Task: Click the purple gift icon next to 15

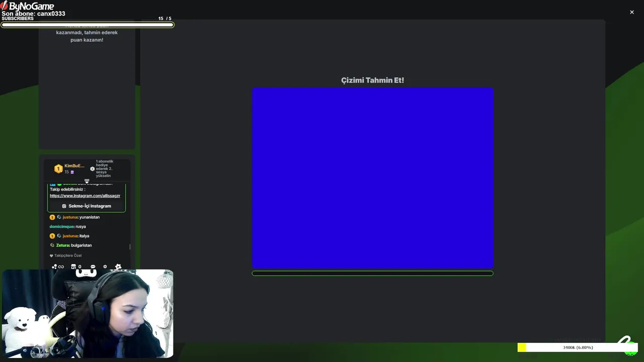Action: coord(72,172)
